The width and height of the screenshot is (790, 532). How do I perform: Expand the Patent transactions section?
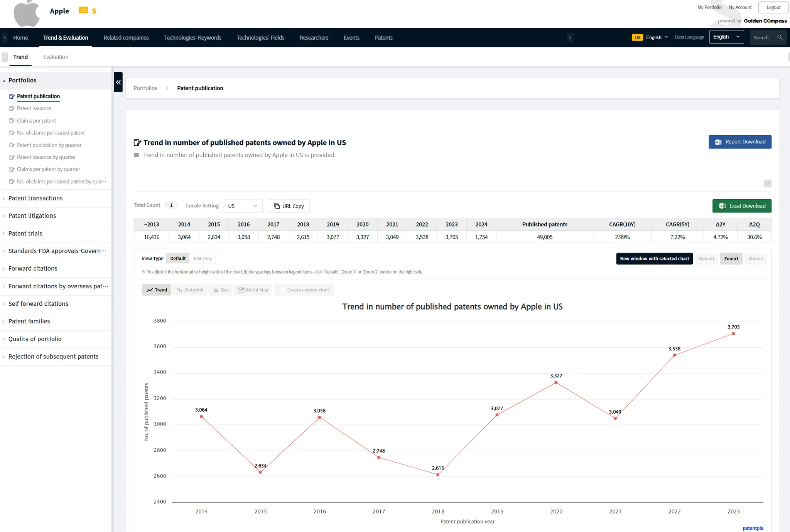coord(35,198)
